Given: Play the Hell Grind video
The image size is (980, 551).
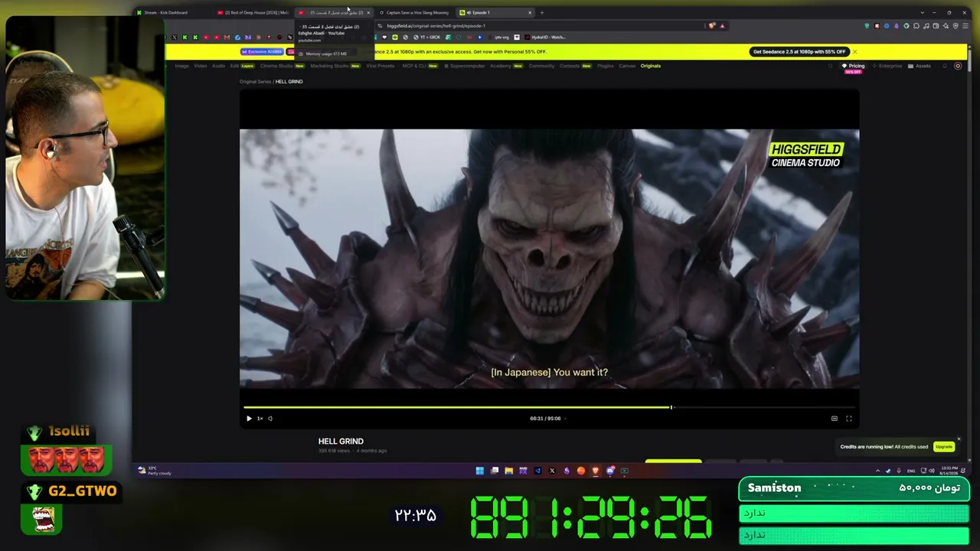Looking at the screenshot, I should pos(249,419).
